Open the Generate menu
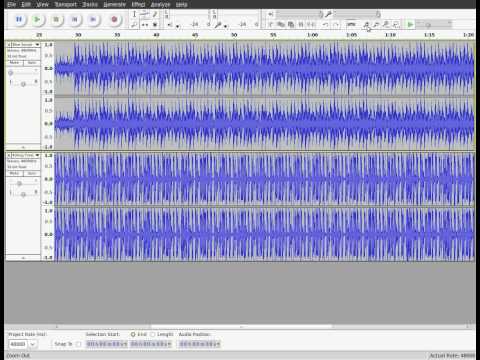The width and height of the screenshot is (480, 360). click(x=115, y=4)
